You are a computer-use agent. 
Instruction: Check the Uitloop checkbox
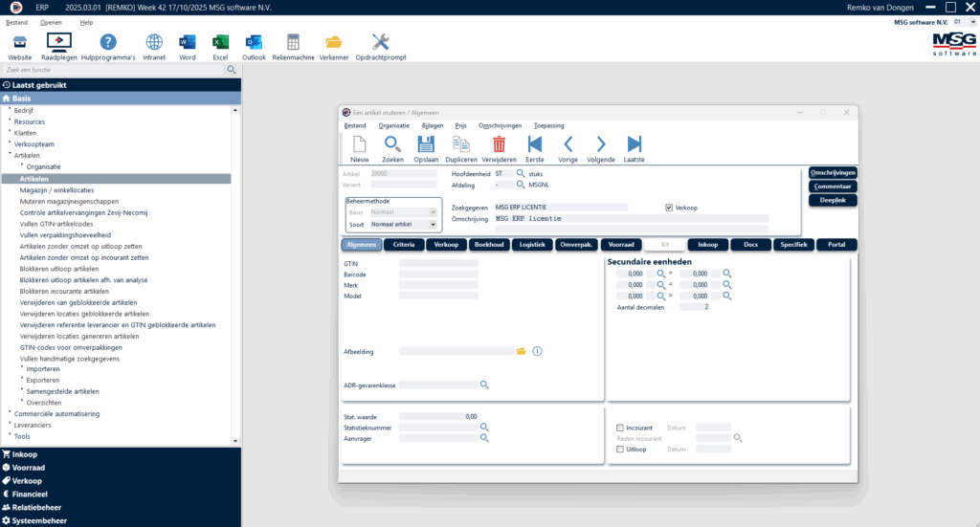(x=620, y=449)
